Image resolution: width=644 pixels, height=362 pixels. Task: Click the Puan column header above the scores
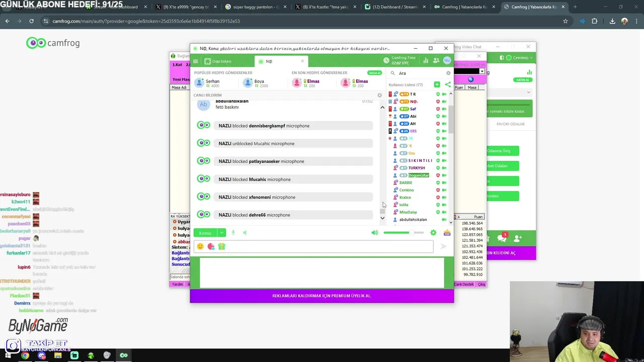(x=478, y=217)
